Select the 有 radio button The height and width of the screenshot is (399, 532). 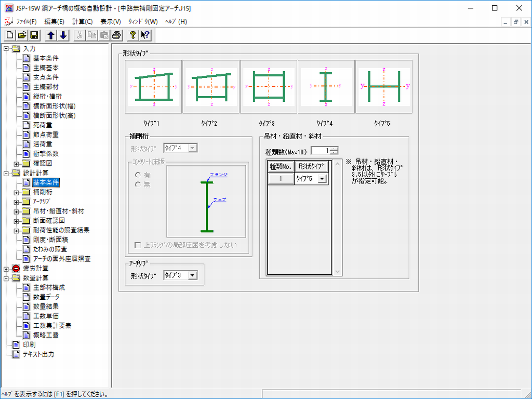(138, 175)
